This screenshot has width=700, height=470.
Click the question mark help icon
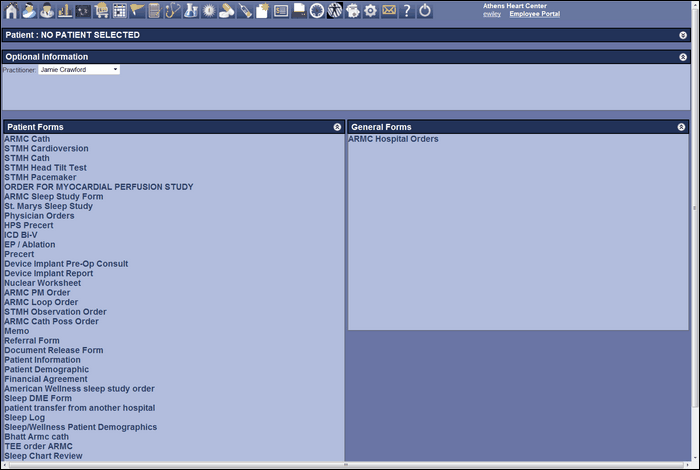(406, 11)
